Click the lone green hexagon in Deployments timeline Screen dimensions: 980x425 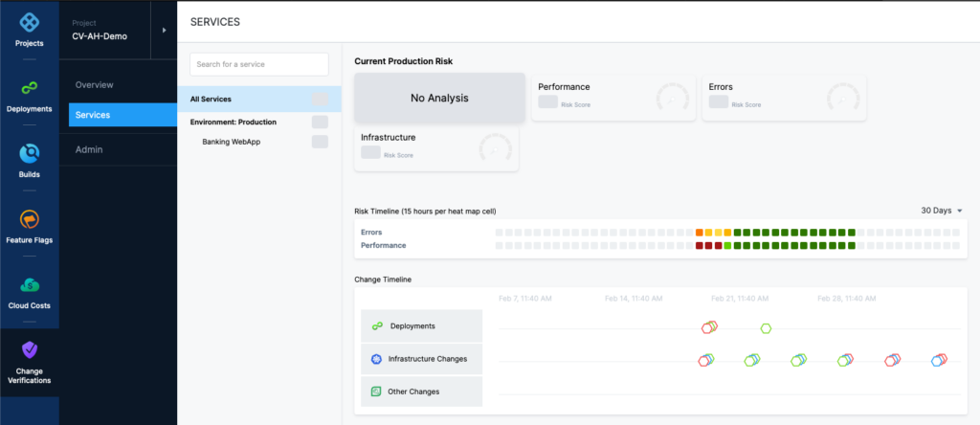tap(766, 328)
